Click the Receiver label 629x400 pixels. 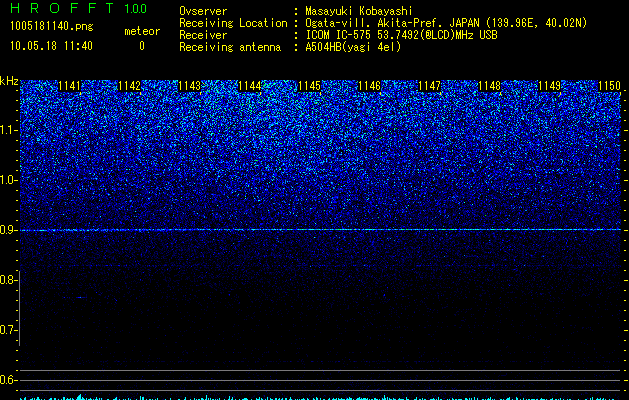(203, 35)
